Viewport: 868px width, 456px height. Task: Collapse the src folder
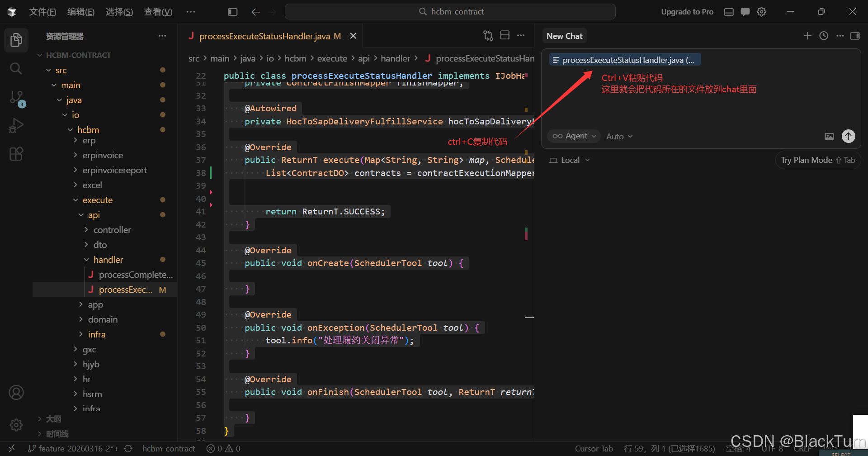[x=61, y=70]
